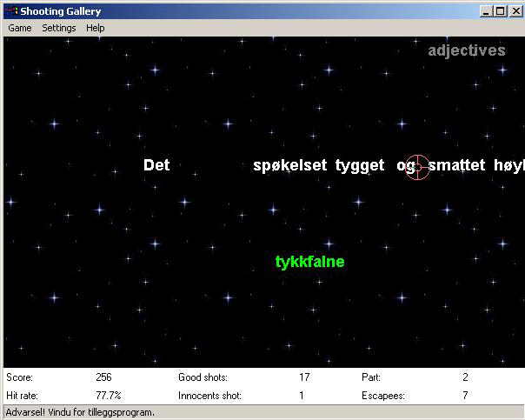Click the 'Advarsel!' status bar message

[80, 412]
